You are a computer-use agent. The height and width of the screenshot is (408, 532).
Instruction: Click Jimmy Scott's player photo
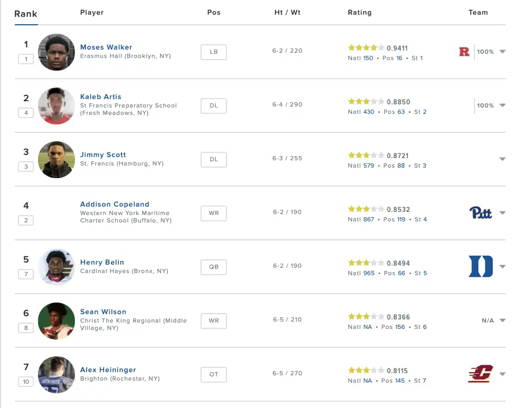pyautogui.click(x=56, y=159)
